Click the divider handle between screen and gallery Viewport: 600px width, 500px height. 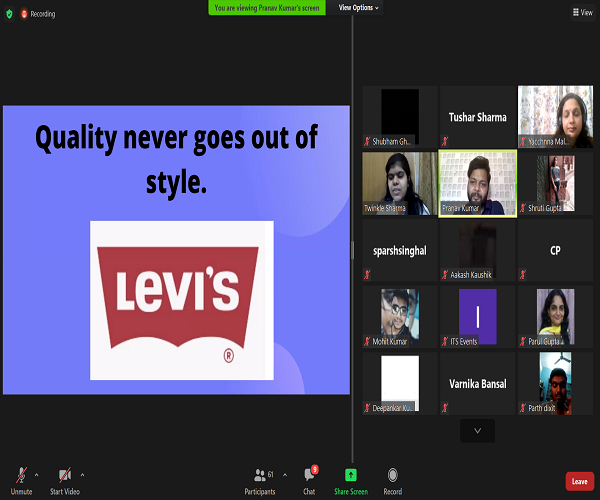[352, 250]
